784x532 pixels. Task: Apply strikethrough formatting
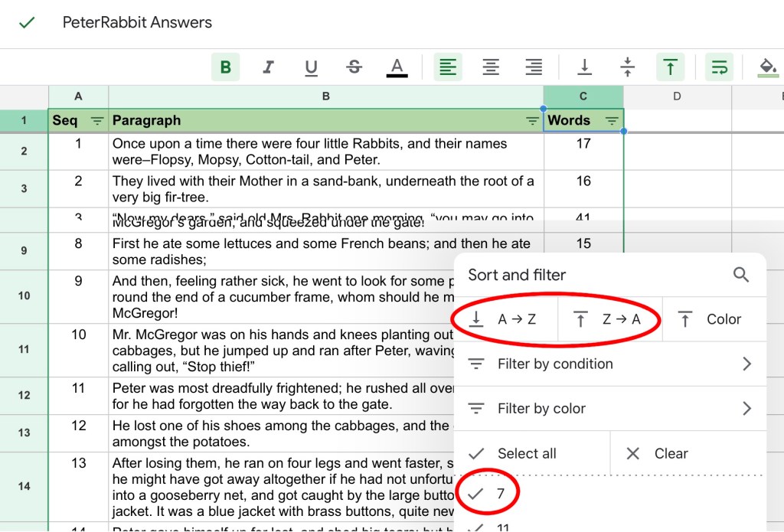point(354,67)
